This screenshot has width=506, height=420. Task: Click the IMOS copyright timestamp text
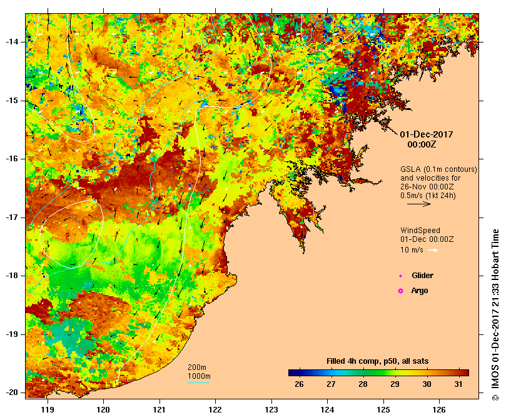click(495, 315)
